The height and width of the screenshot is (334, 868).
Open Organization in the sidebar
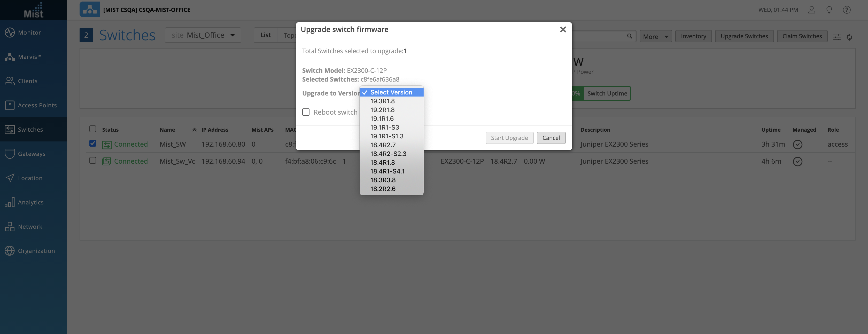click(x=36, y=251)
